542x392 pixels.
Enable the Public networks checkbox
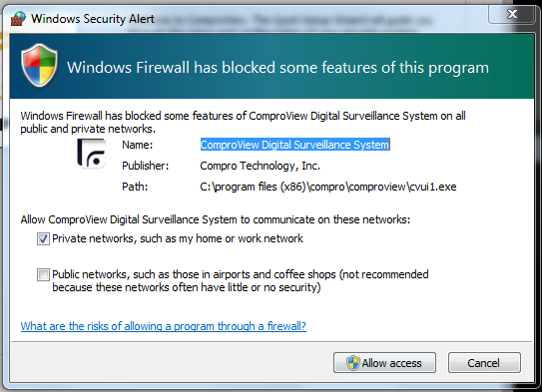(43, 275)
